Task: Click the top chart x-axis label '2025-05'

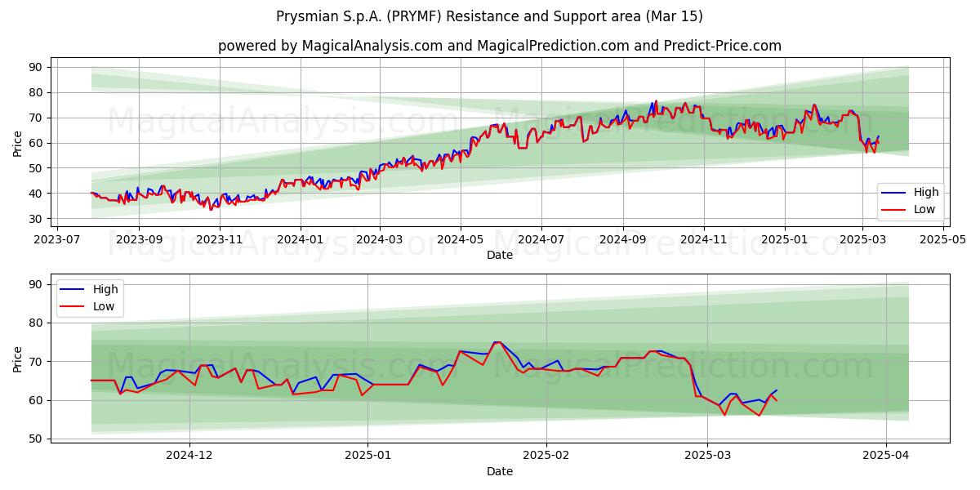Action: coord(943,240)
